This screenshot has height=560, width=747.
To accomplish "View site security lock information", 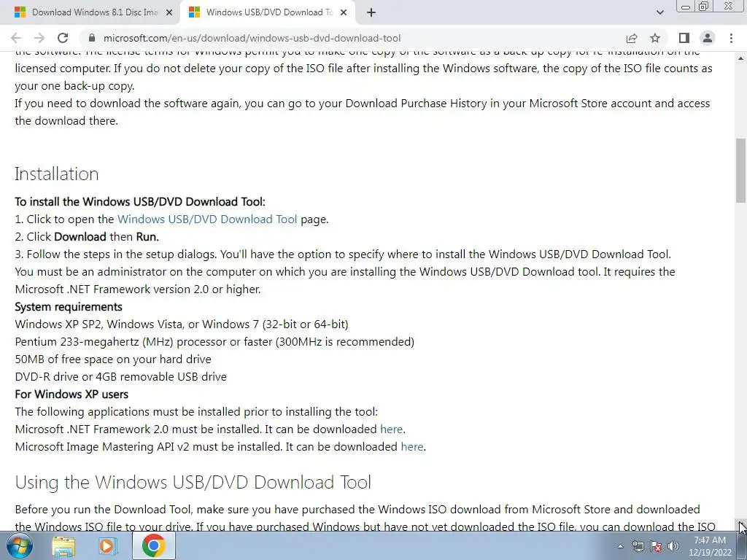I will coord(93,38).
